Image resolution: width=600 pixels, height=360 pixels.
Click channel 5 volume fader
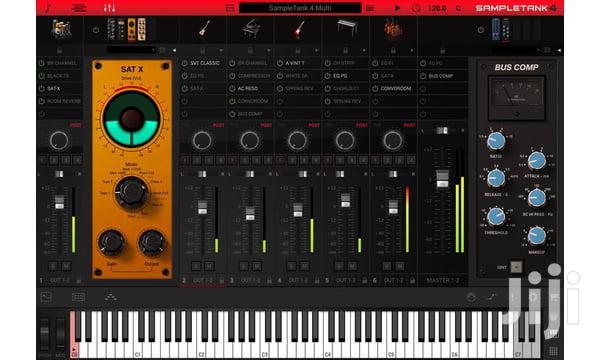coord(345,200)
